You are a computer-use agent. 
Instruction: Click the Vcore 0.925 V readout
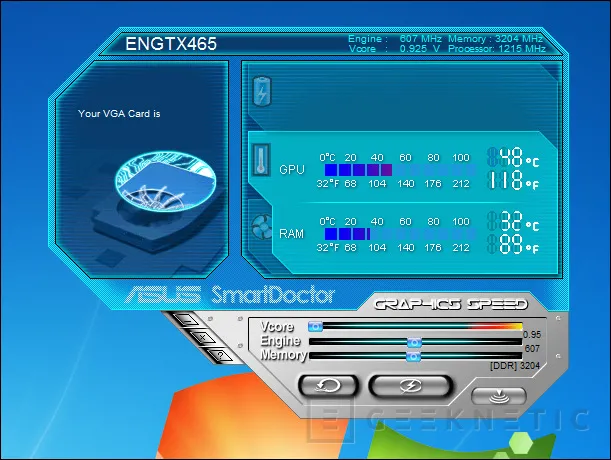[394, 49]
